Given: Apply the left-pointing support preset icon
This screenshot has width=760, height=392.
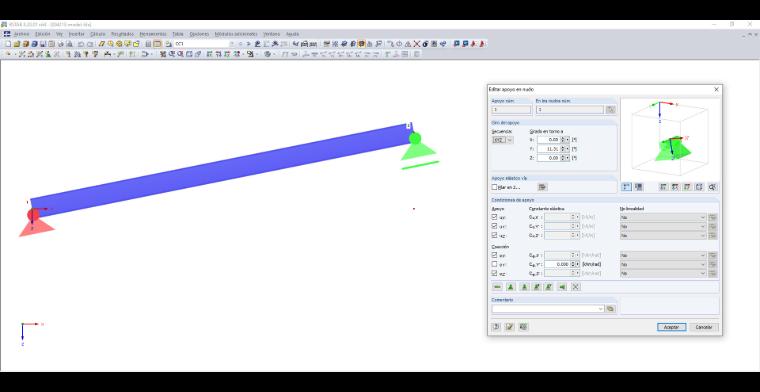Looking at the screenshot, I should click(x=562, y=287).
